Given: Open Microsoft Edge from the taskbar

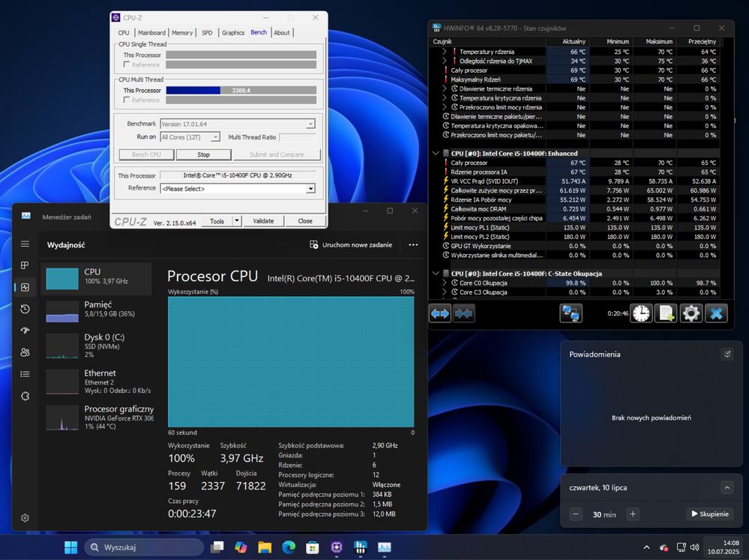Looking at the screenshot, I should click(x=289, y=547).
